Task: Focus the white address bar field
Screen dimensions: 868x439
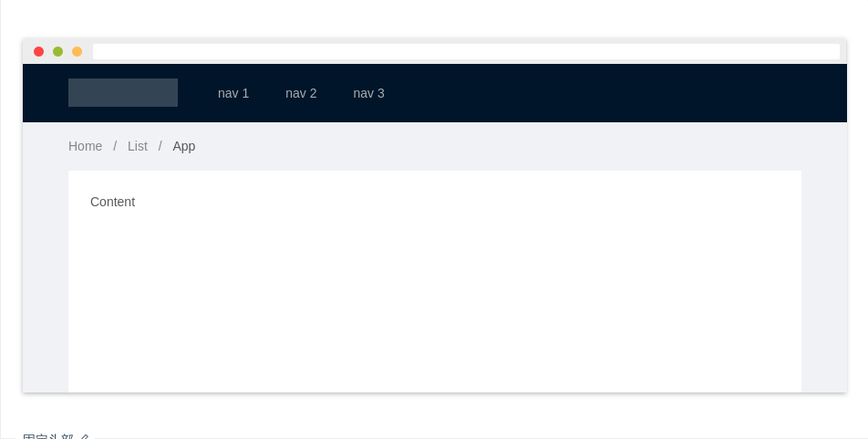Action: [465, 51]
